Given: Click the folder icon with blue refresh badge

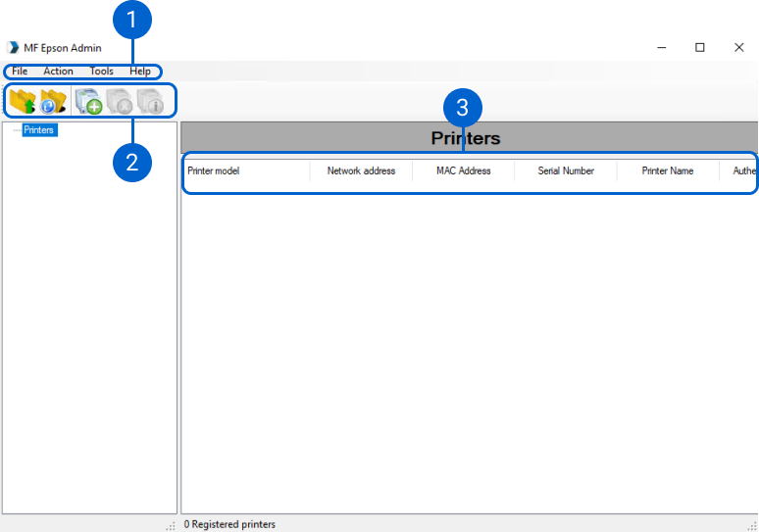Looking at the screenshot, I should click(53, 100).
